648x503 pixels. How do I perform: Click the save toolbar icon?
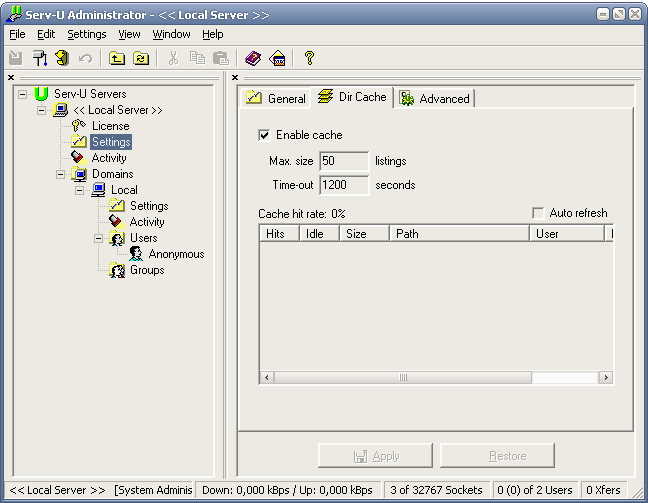tap(16, 58)
